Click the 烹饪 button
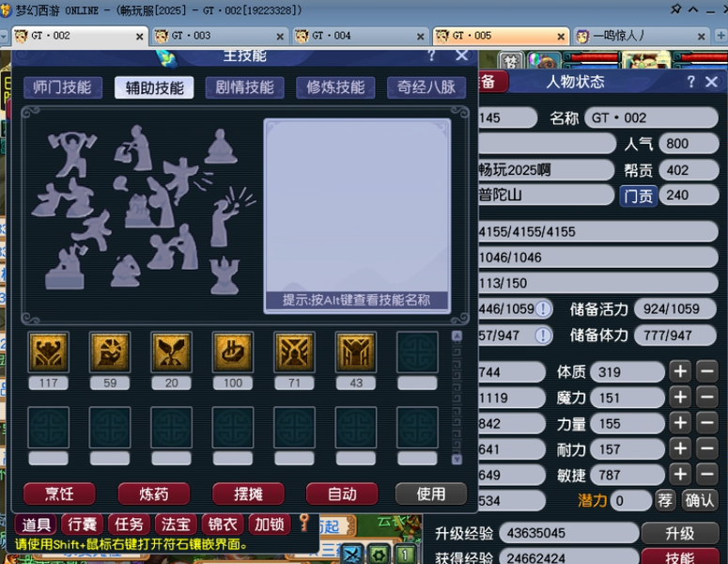The height and width of the screenshot is (564, 728). click(59, 493)
